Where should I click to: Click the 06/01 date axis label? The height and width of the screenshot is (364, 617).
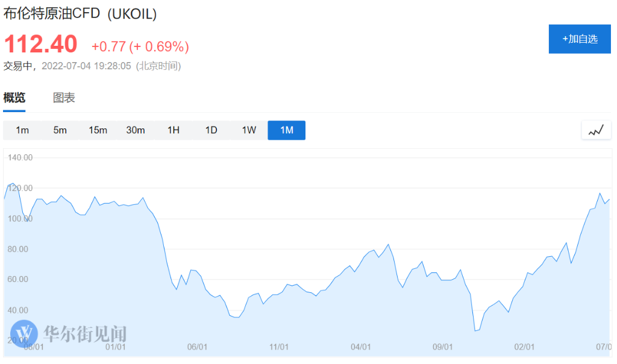197,347
